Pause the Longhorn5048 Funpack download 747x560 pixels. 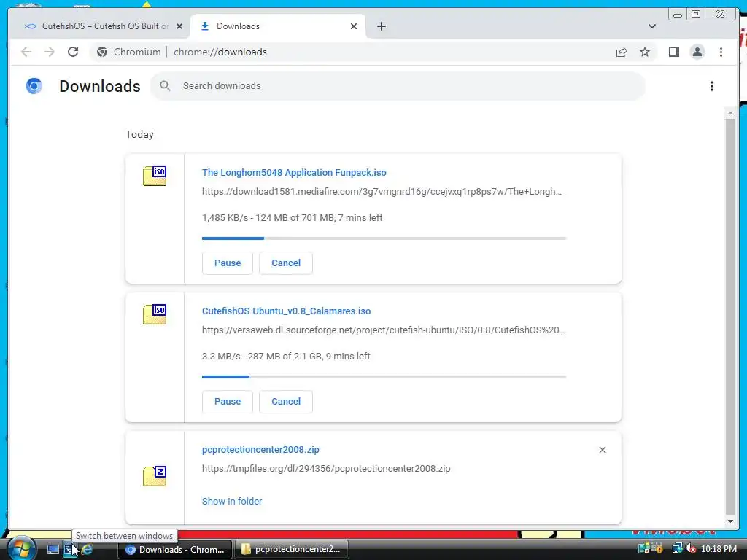click(x=228, y=262)
